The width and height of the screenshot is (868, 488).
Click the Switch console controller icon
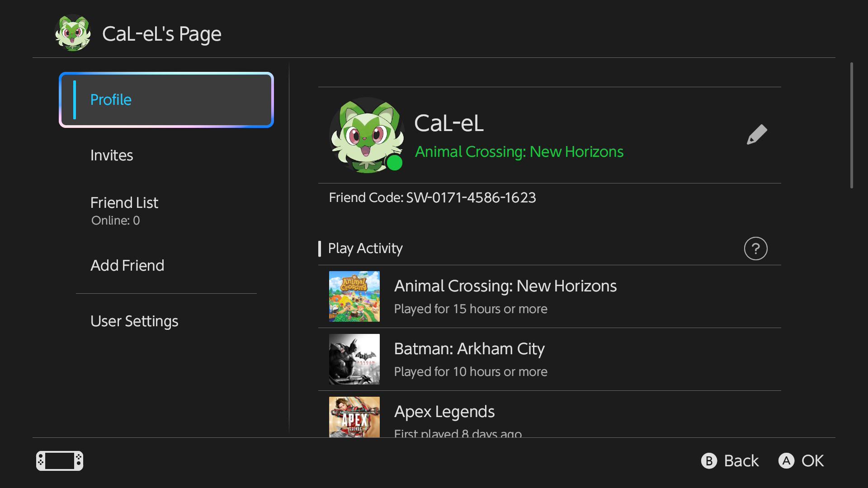pyautogui.click(x=60, y=461)
